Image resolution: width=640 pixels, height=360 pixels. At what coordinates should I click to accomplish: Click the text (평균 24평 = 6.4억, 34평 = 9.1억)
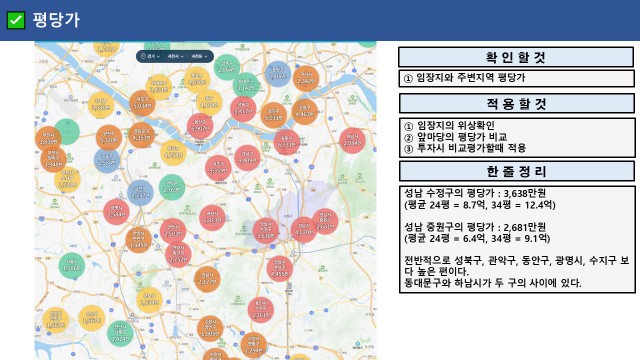477,238
